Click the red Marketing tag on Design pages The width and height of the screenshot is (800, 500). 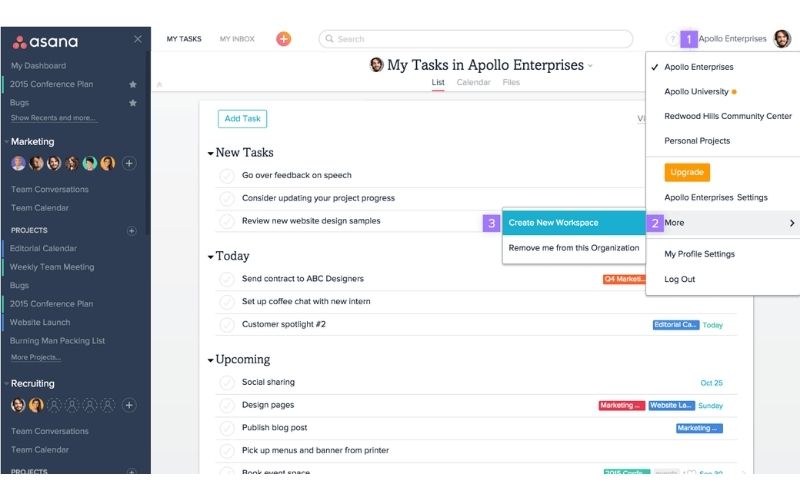(x=621, y=406)
